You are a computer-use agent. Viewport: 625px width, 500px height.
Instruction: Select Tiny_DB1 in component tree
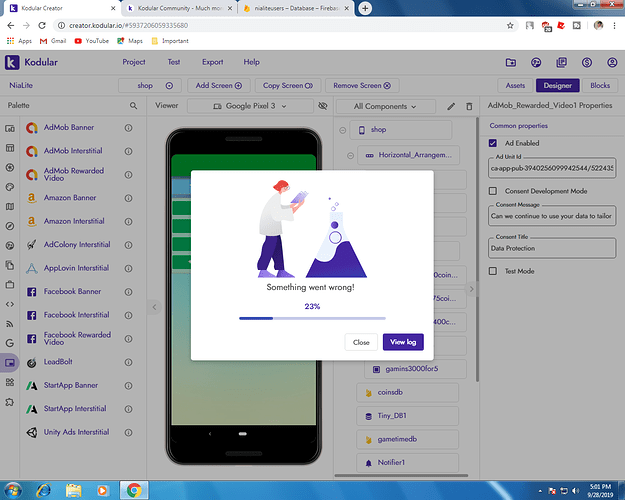click(x=407, y=416)
